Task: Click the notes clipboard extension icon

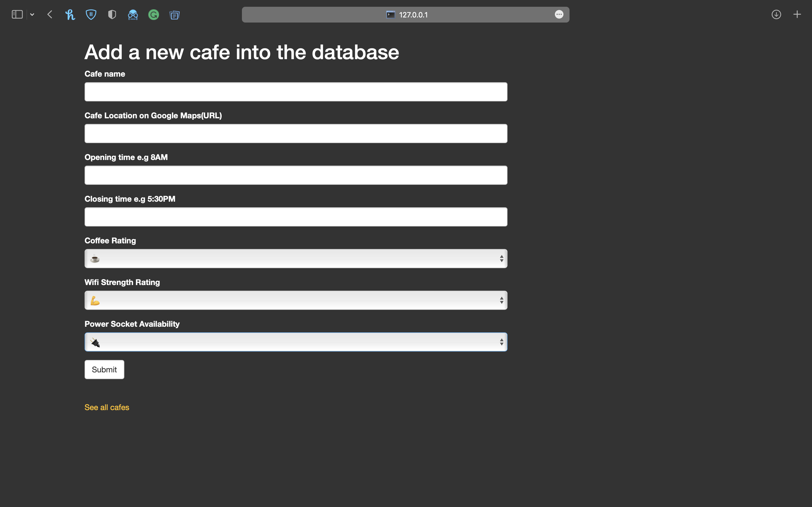Action: (174, 14)
